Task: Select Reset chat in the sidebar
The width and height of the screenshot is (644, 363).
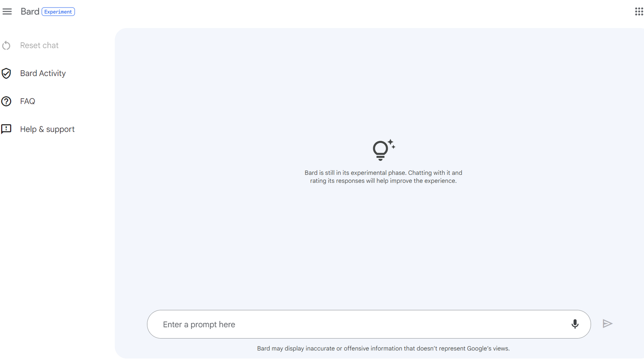Action: [39, 45]
